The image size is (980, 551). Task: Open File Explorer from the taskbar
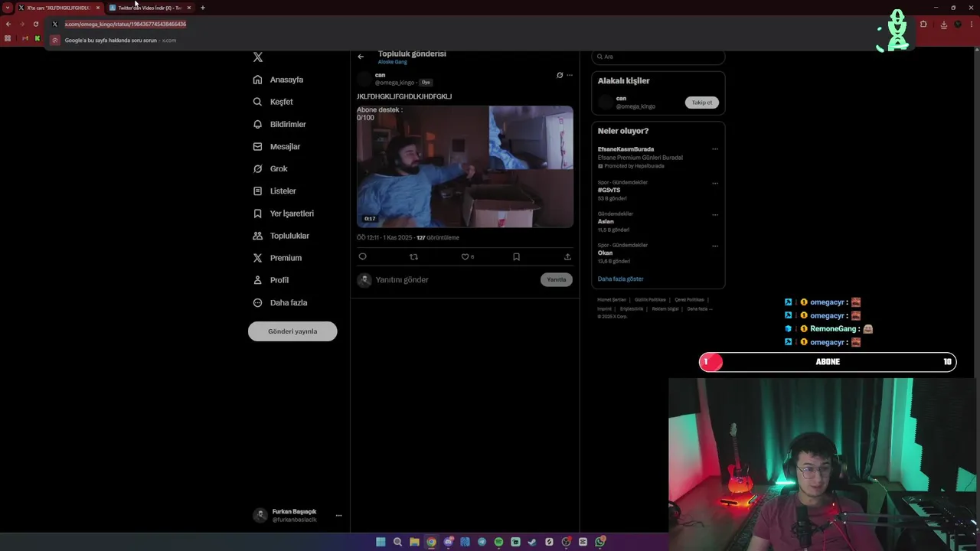click(414, 542)
